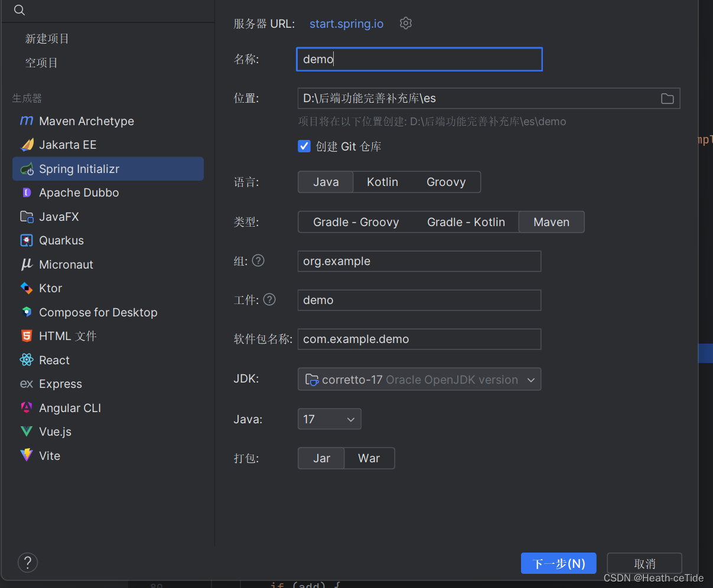The height and width of the screenshot is (588, 713).
Task: Click the Vue.js icon
Action: (x=27, y=432)
